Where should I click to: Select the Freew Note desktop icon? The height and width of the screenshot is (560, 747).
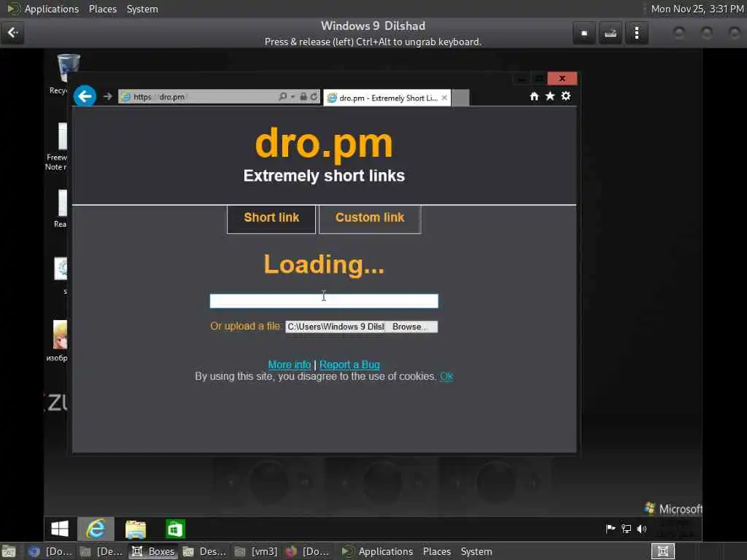[x=58, y=146]
